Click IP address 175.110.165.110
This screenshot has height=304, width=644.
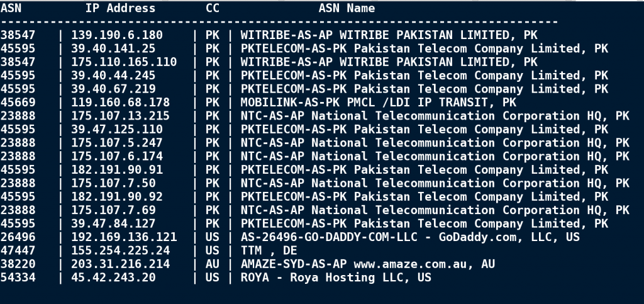tap(123, 62)
